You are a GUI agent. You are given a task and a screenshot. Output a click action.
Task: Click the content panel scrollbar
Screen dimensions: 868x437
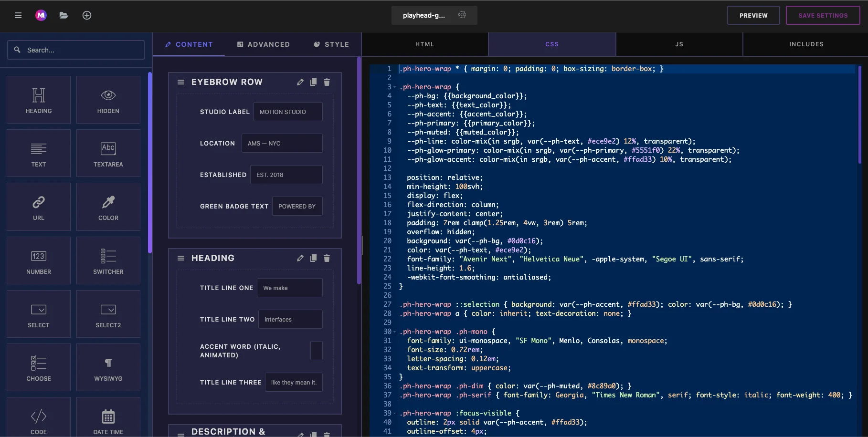(359, 170)
